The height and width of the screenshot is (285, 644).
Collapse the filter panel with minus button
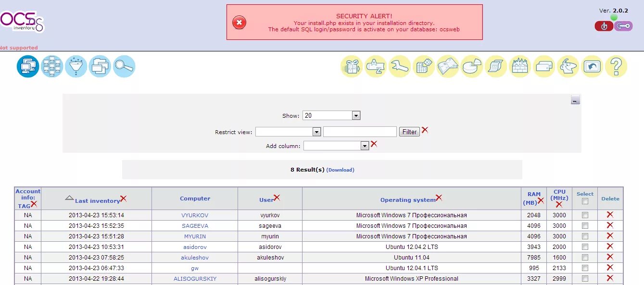[575, 100]
